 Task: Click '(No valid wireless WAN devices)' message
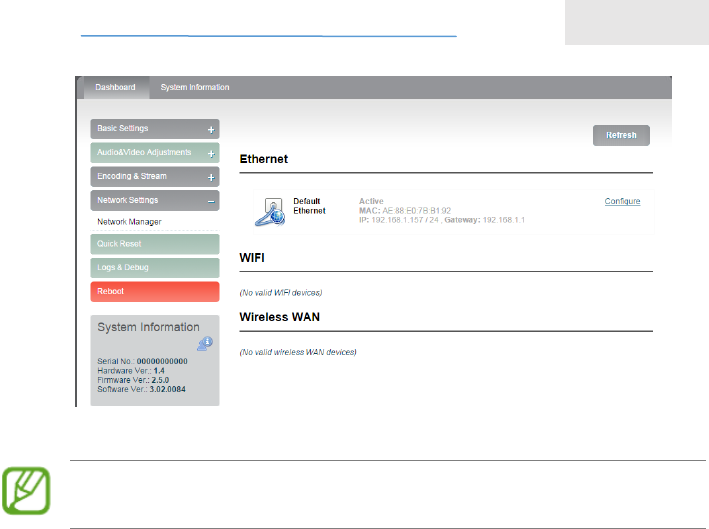click(x=298, y=352)
